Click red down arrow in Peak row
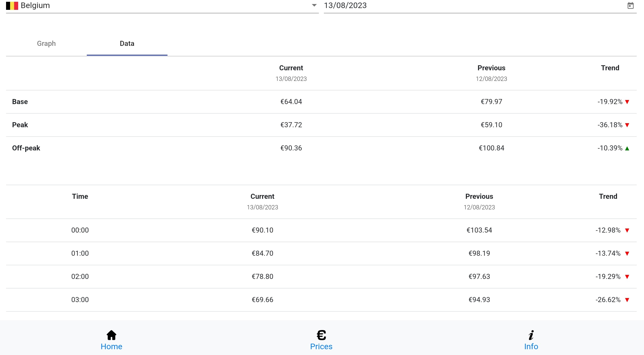Screen dimensions: 644x355 [x=627, y=125]
